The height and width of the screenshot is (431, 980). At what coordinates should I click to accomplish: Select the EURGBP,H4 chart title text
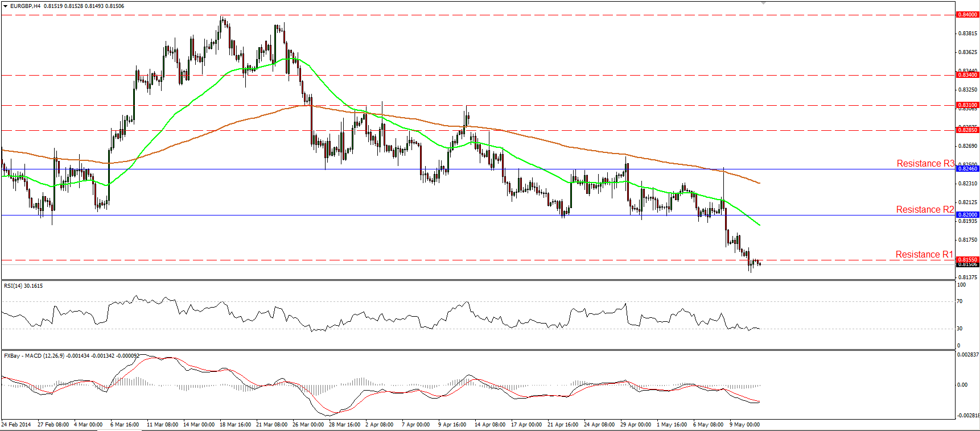[x=26, y=6]
